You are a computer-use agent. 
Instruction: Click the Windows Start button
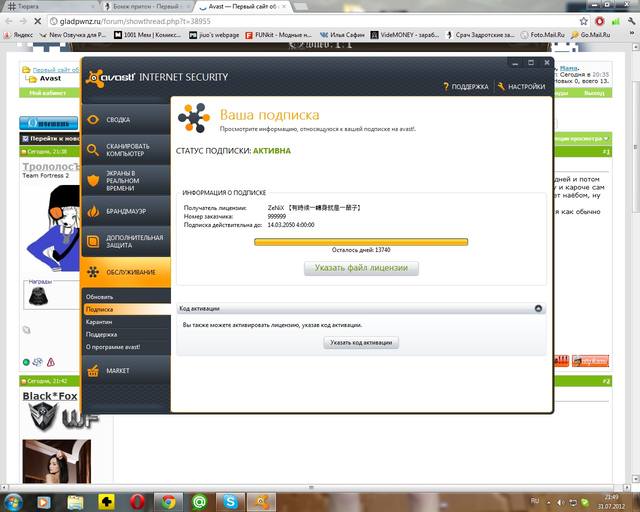[13, 502]
